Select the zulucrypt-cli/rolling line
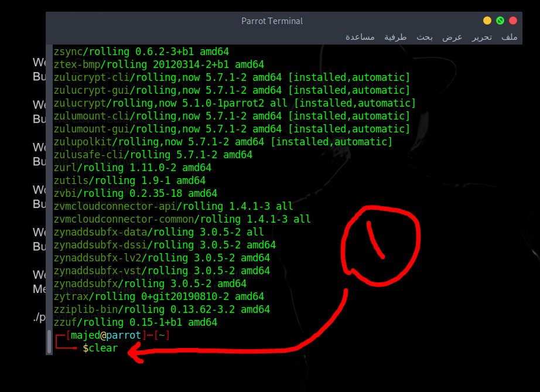540x392 pixels. click(x=232, y=77)
